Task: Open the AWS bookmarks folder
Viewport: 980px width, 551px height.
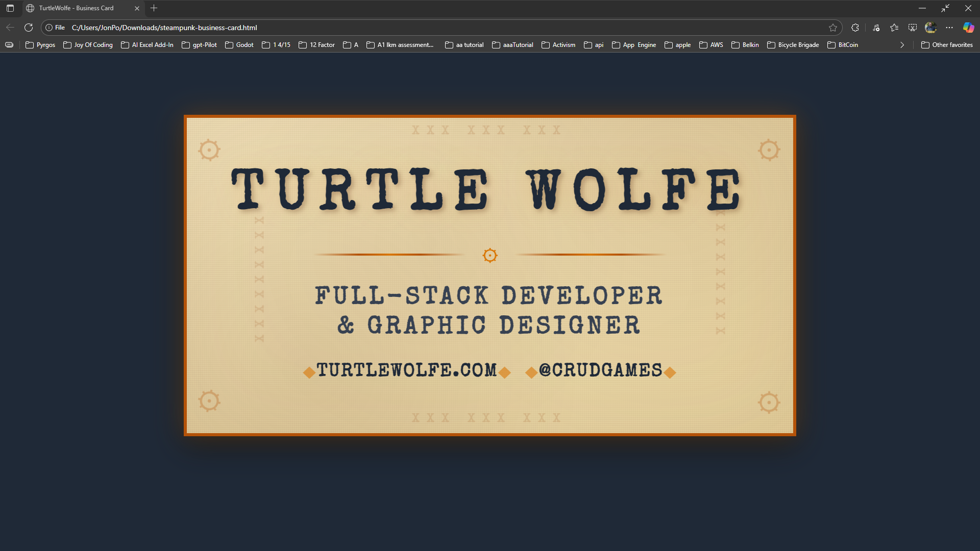Action: click(x=711, y=45)
